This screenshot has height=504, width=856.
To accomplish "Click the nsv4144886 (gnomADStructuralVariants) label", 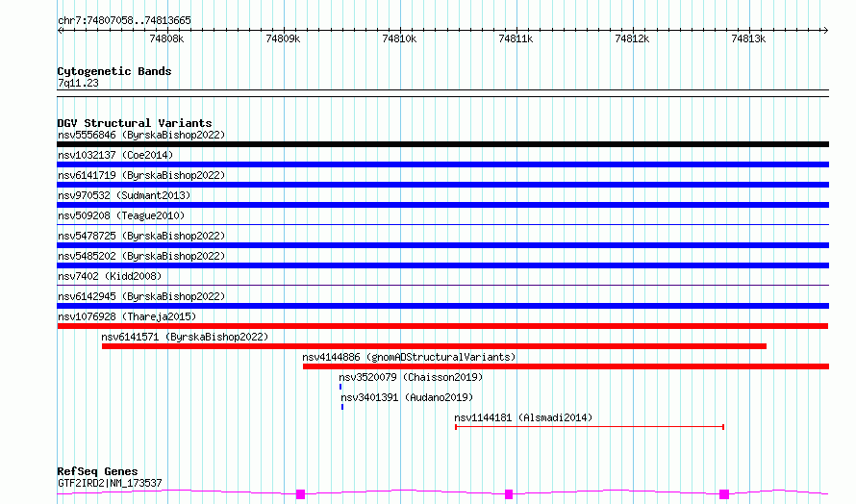I will point(409,357).
